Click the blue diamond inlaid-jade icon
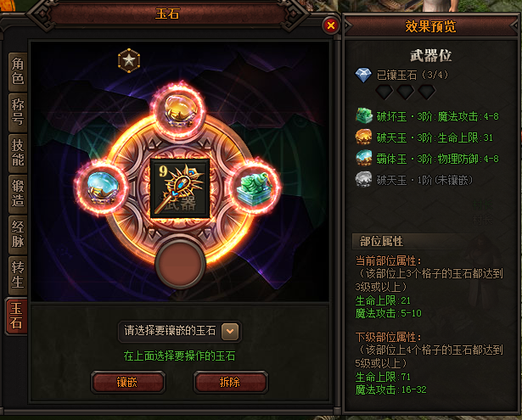 (363, 76)
